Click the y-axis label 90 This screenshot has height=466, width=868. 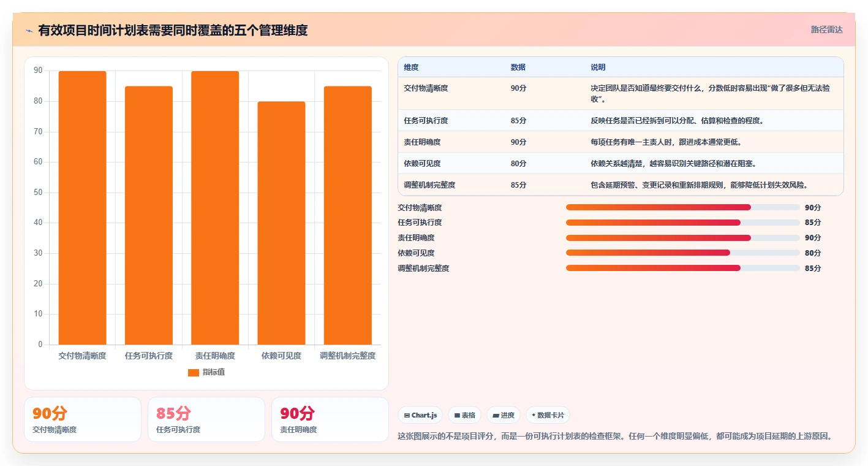(x=38, y=71)
